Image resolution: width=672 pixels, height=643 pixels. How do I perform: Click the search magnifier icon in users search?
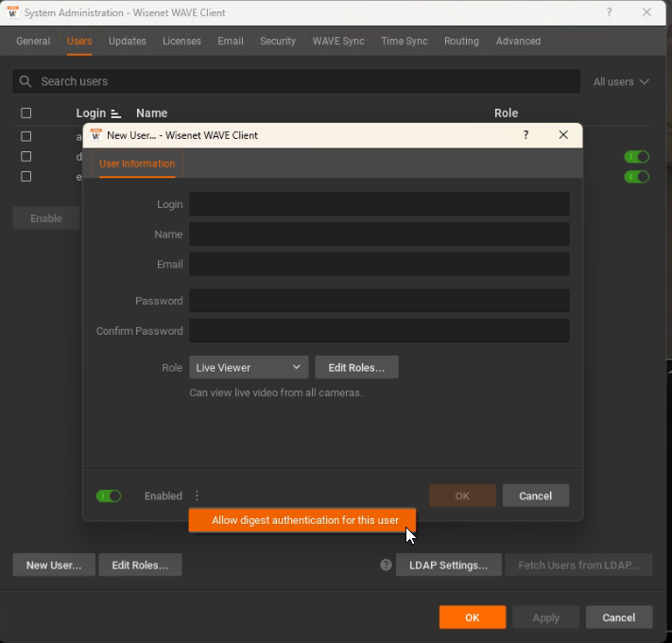point(26,81)
